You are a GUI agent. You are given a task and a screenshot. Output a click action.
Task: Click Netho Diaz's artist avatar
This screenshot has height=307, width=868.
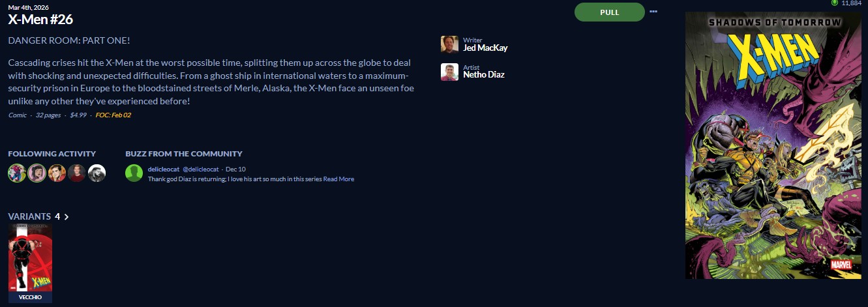pyautogui.click(x=449, y=72)
